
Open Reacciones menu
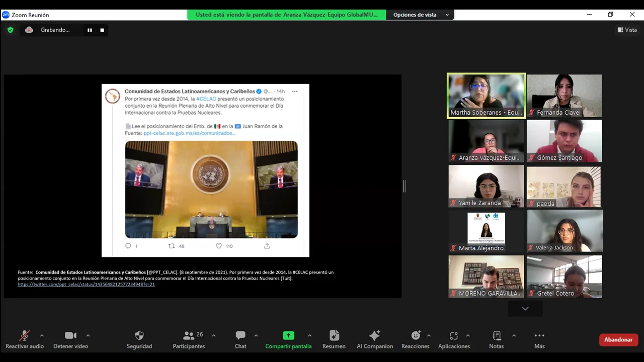click(416, 336)
